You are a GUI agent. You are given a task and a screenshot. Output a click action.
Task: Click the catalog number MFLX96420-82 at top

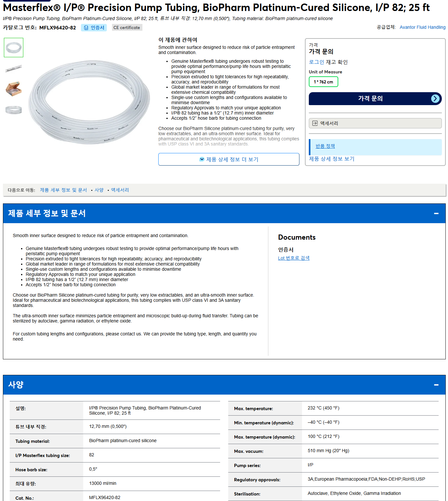point(58,28)
